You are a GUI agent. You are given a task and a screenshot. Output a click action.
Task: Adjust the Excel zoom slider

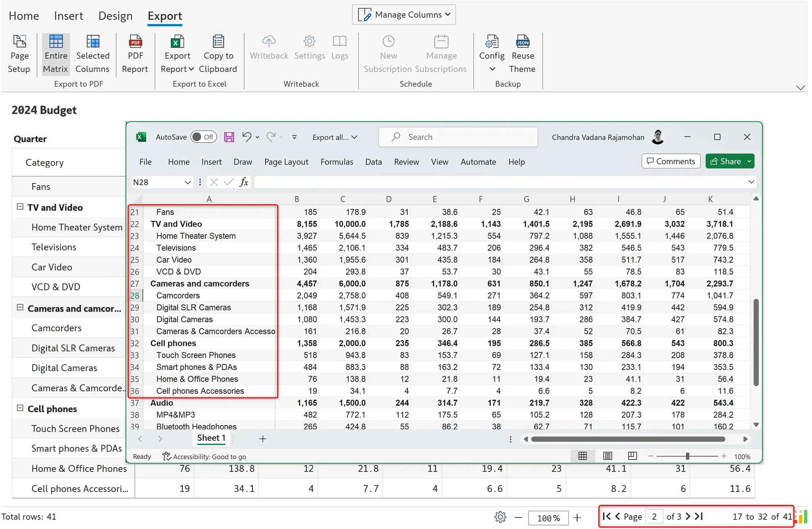688,456
